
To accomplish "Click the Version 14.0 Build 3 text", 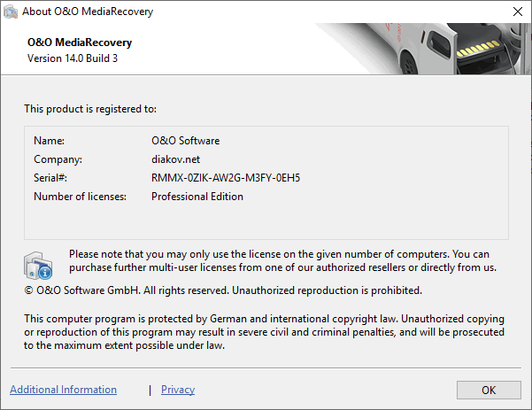I will pyautogui.click(x=74, y=59).
